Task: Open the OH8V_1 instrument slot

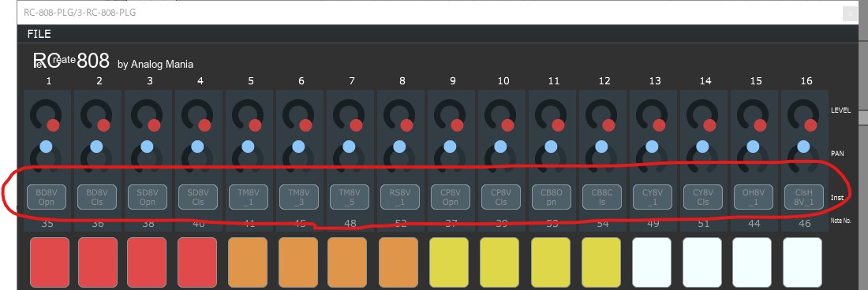Action: click(754, 197)
